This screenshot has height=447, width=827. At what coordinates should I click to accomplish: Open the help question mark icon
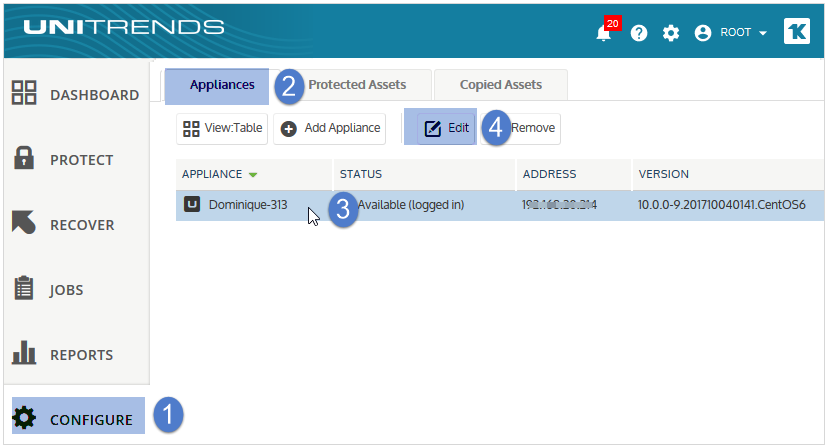[x=639, y=33]
